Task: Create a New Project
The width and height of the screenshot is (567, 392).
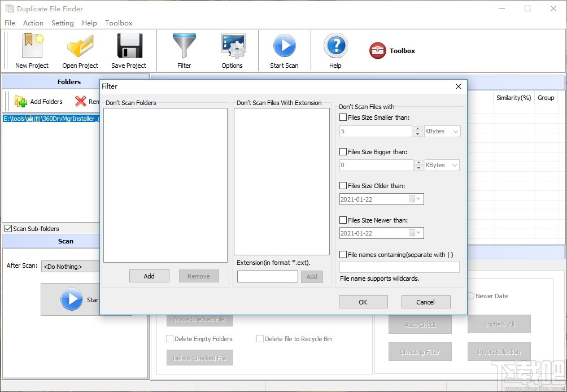Action: [31, 50]
